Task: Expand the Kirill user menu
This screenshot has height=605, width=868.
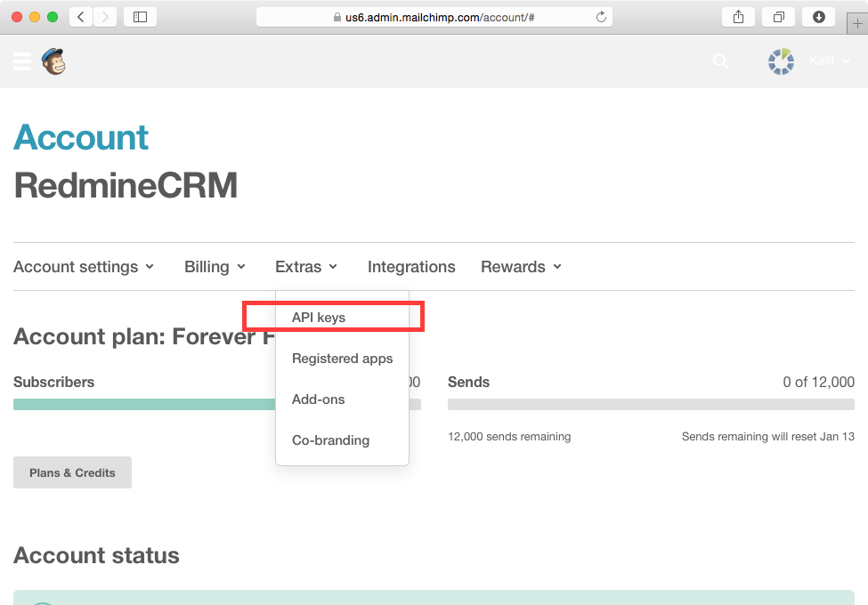Action: 828,61
